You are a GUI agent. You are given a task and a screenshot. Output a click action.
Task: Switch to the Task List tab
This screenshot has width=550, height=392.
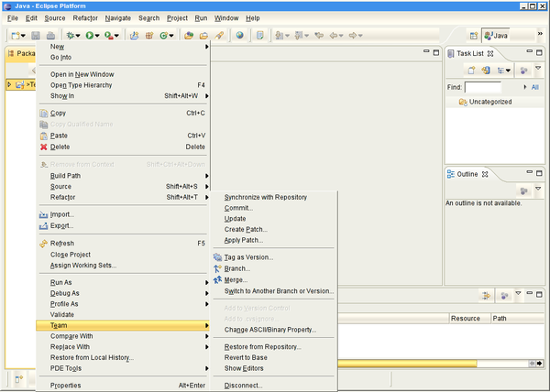tap(470, 54)
